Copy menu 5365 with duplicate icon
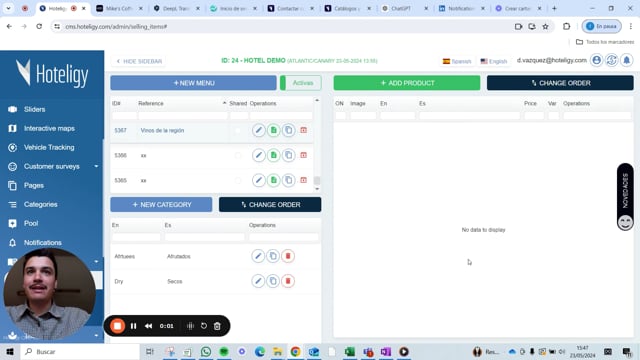 [x=289, y=180]
